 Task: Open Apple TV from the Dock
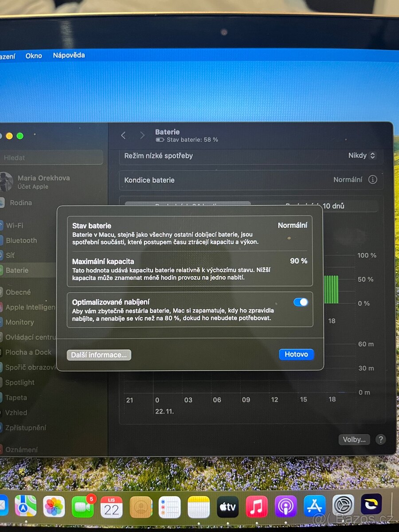[x=228, y=506]
